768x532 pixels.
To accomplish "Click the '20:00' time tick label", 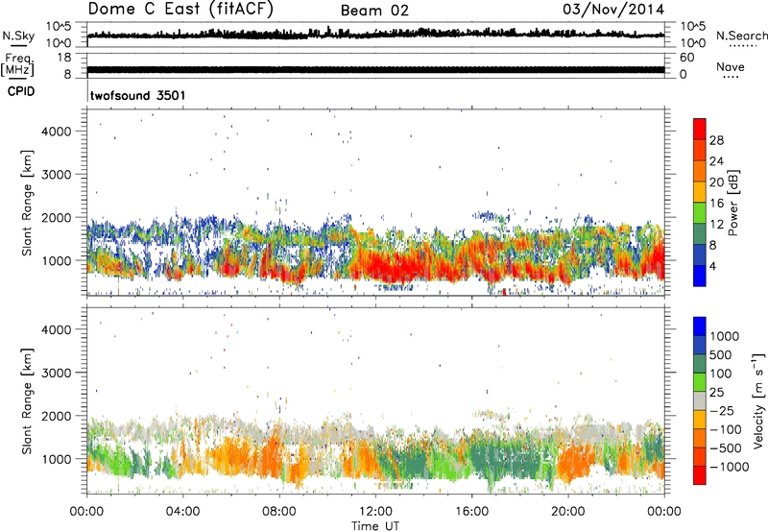I will [567, 512].
